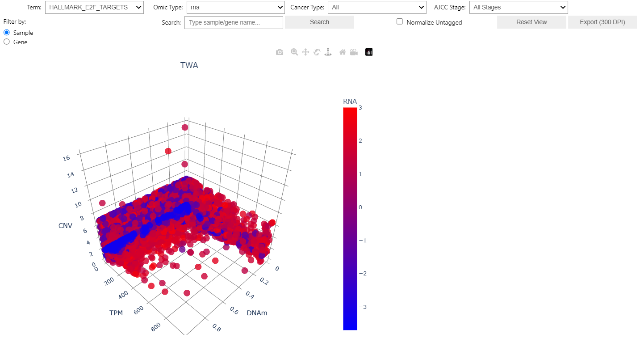
Task: Select the Gene filter radio button
Action: tap(7, 42)
